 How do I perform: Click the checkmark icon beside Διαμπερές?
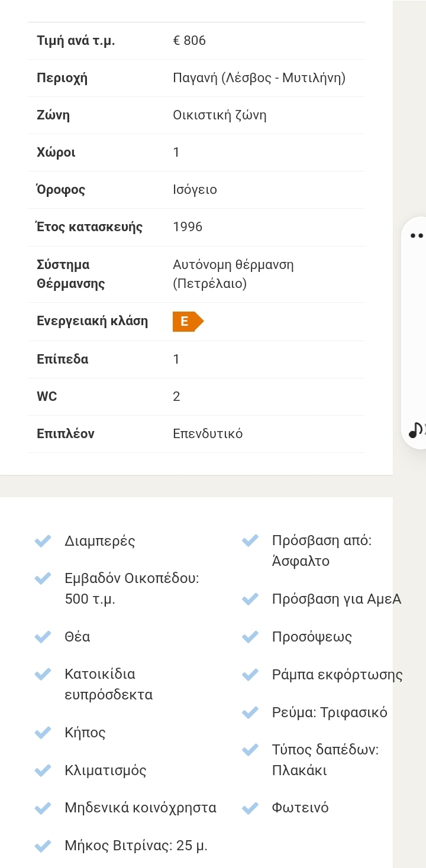tap(43, 541)
